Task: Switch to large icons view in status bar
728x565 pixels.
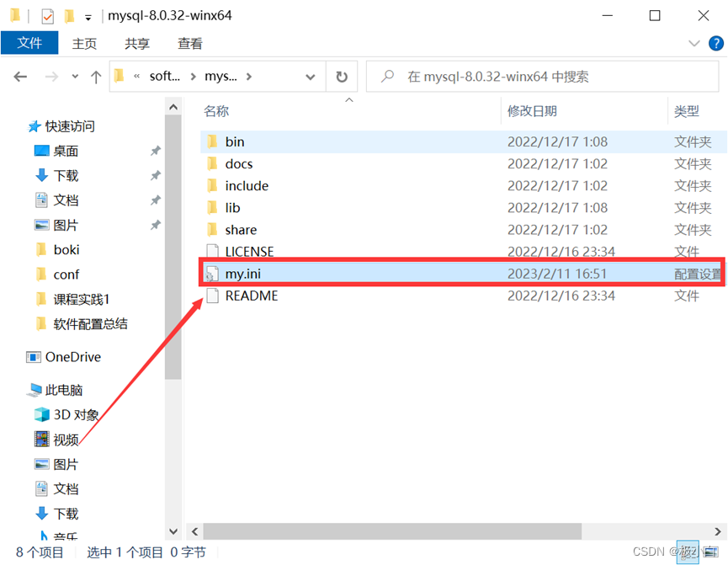Action: pos(711,552)
